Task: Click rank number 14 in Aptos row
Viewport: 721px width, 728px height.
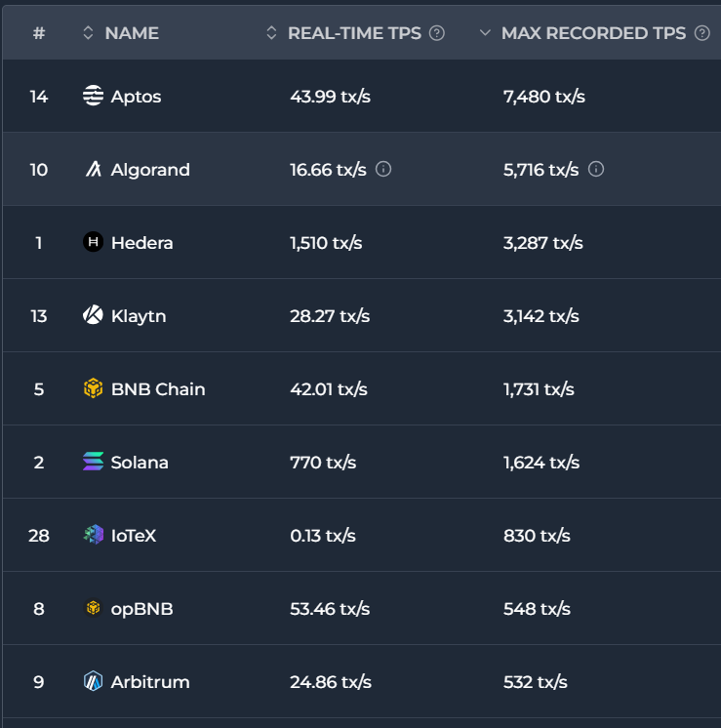Action: 39,97
